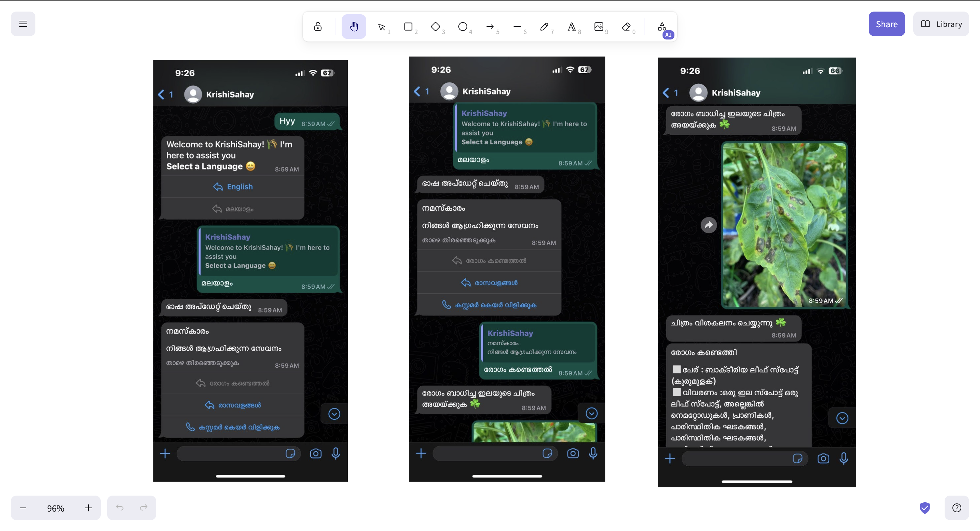Tap the camera icon in middle phone

click(573, 453)
